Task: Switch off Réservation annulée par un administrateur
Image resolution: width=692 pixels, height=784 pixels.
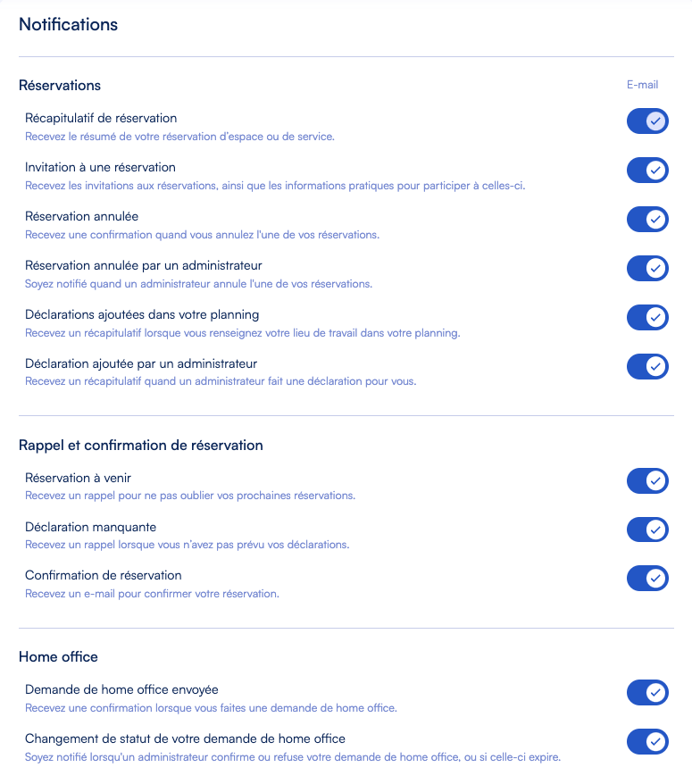Action: point(647,268)
